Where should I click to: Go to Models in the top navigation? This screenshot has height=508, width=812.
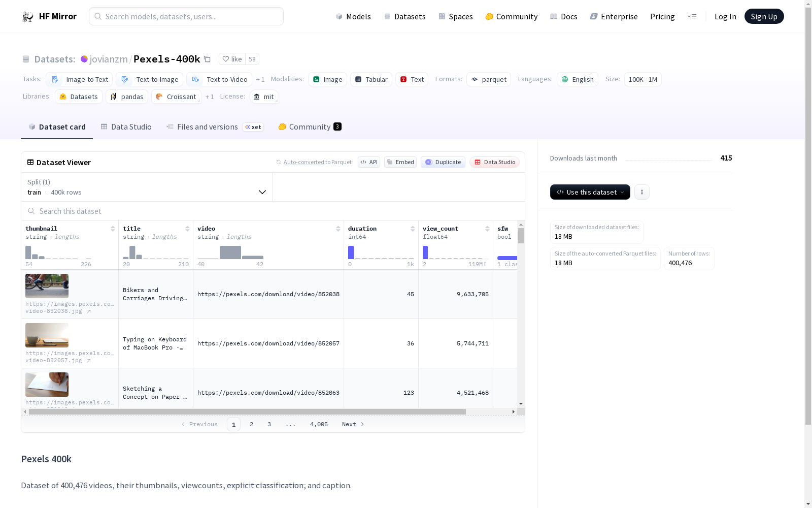tap(353, 16)
